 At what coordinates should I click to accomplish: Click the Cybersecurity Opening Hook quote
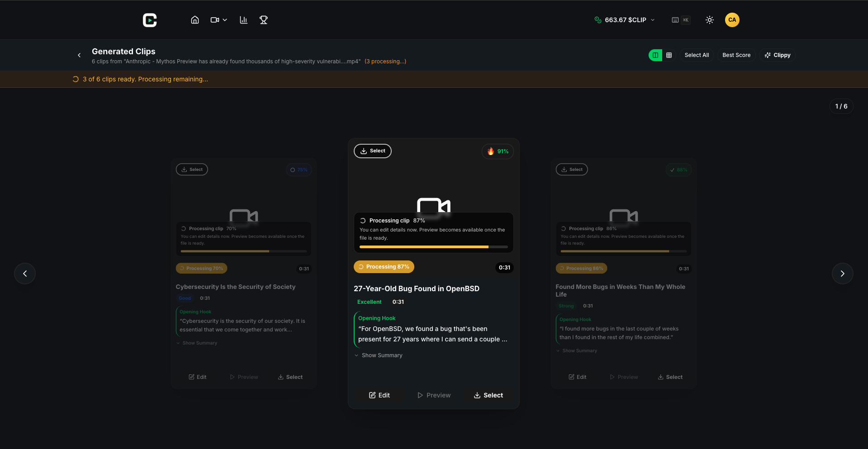pyautogui.click(x=242, y=325)
